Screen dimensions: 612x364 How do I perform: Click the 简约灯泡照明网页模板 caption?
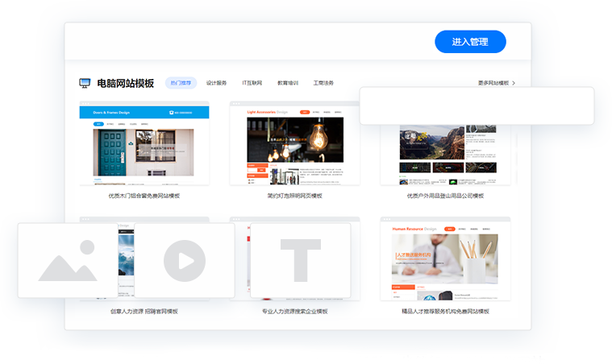[294, 196]
